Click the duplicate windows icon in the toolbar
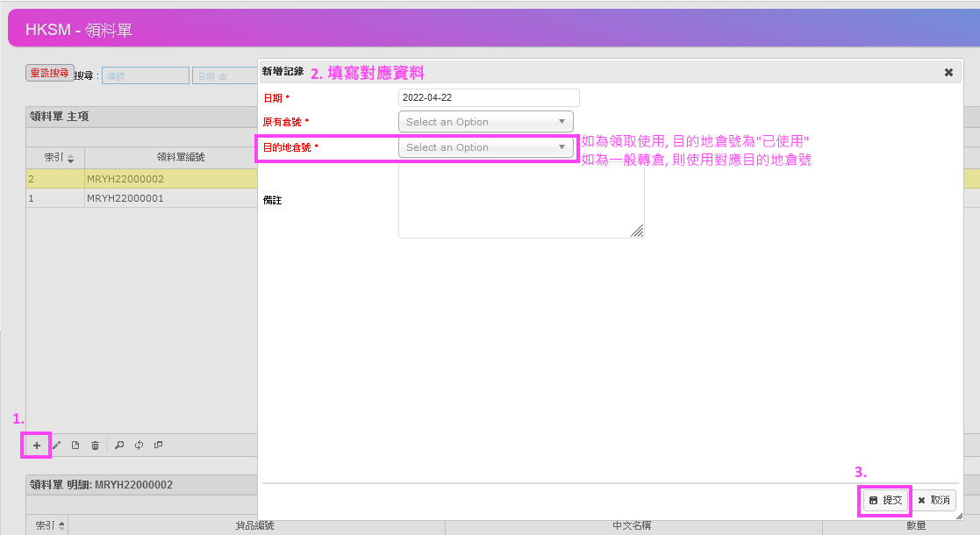Viewport: 980px width, 535px height. tap(159, 445)
